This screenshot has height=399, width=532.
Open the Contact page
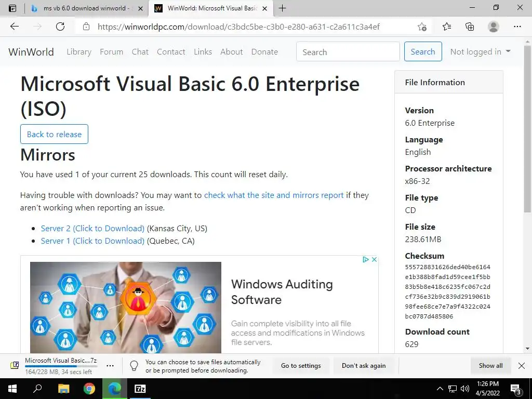coord(171,52)
